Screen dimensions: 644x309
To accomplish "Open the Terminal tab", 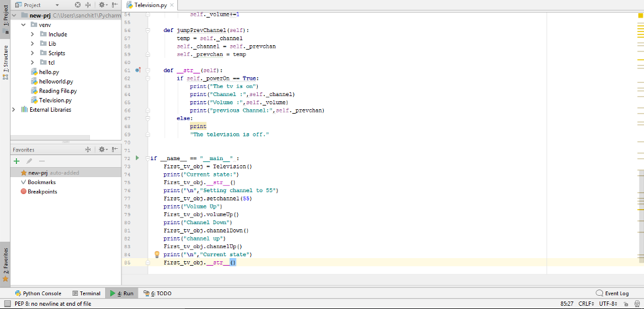I will point(86,293).
